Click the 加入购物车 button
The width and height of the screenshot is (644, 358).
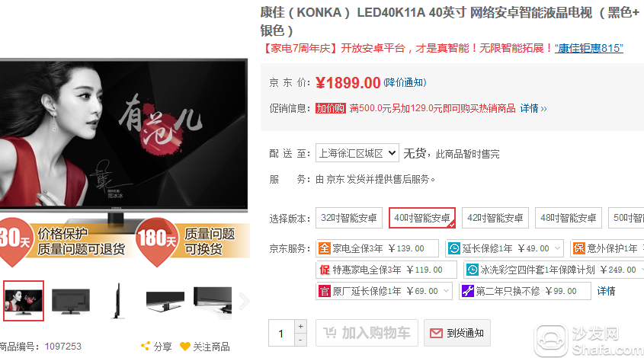tap(367, 333)
